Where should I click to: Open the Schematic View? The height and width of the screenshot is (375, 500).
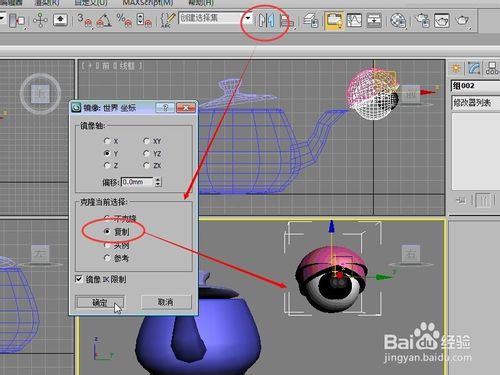(374, 21)
